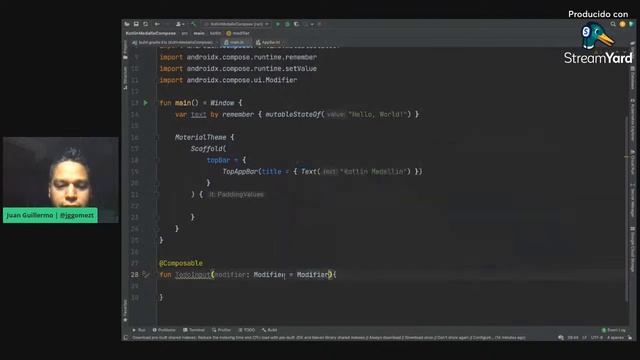The image size is (640, 360).
Task: Start debugging with the bug icon
Action: click(x=287, y=24)
